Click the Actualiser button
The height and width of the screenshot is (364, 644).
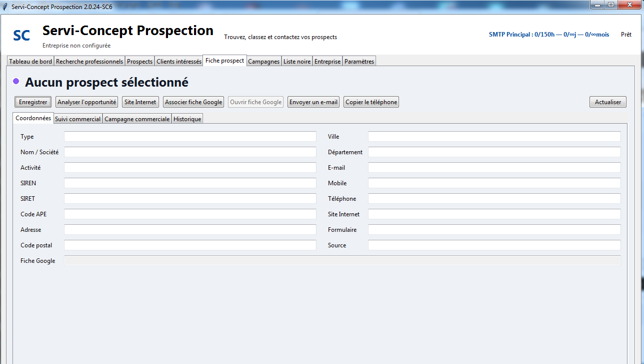click(x=608, y=102)
